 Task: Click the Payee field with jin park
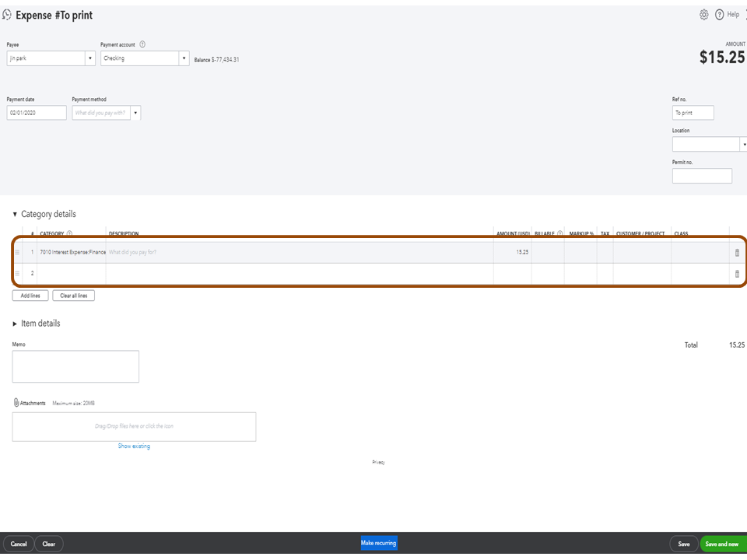pyautogui.click(x=46, y=58)
